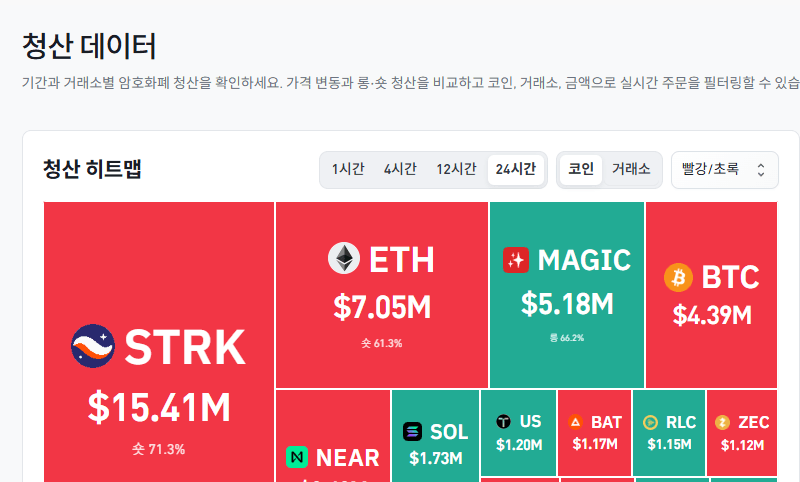Click the Solana logo icon
This screenshot has width=800, height=482.
(412, 432)
